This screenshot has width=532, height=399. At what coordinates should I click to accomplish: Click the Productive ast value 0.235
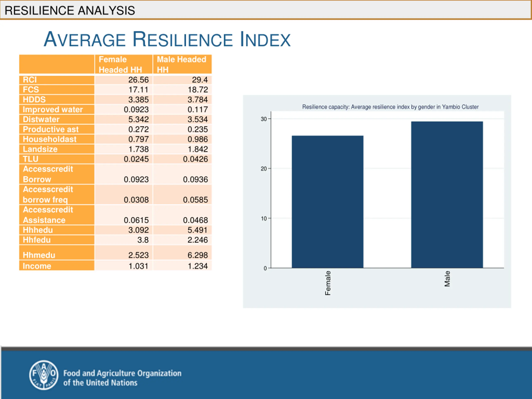coord(198,129)
